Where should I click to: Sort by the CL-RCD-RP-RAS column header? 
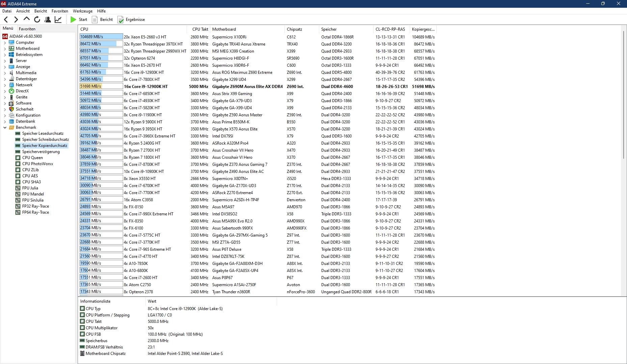point(392,29)
